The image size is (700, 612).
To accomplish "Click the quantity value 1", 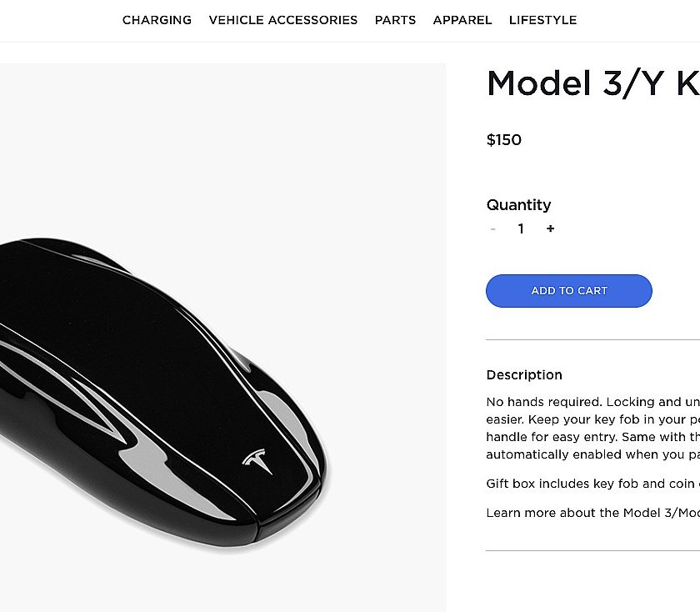I will click(x=521, y=228).
